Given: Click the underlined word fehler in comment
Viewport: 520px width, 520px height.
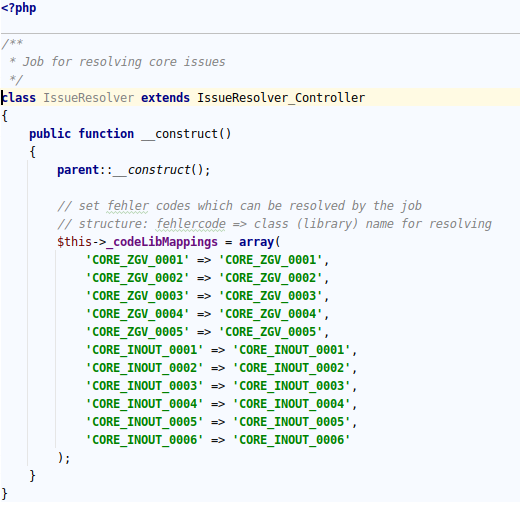Looking at the screenshot, I should (128, 206).
